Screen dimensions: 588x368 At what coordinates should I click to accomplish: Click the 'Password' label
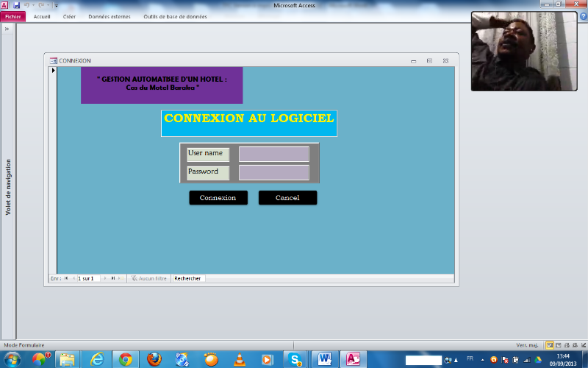(x=208, y=172)
